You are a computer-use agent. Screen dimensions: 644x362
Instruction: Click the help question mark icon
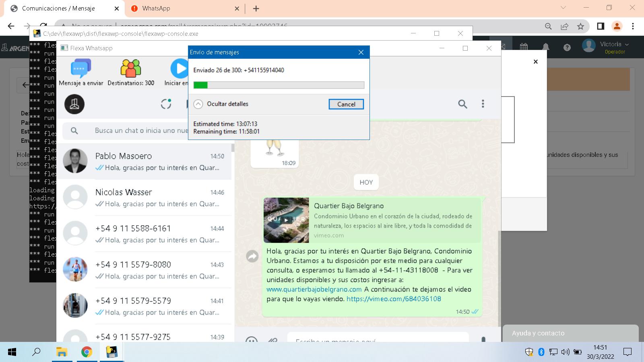[567, 47]
